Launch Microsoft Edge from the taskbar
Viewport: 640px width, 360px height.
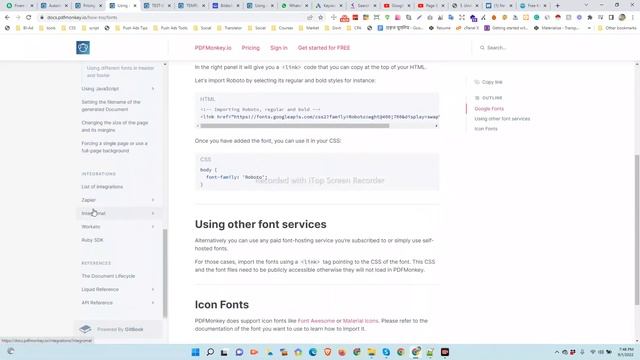(x=313, y=352)
